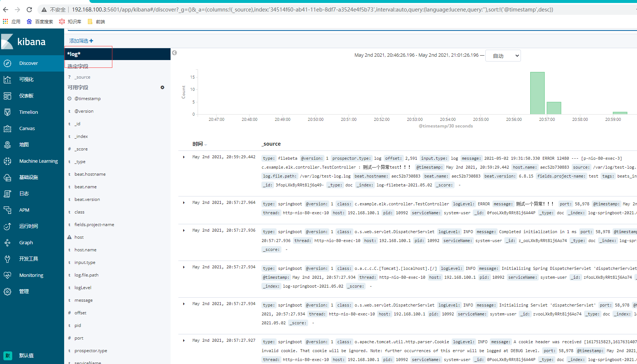Expand log row at 20:57:27.927
The height and width of the screenshot is (364, 637).
[184, 341]
